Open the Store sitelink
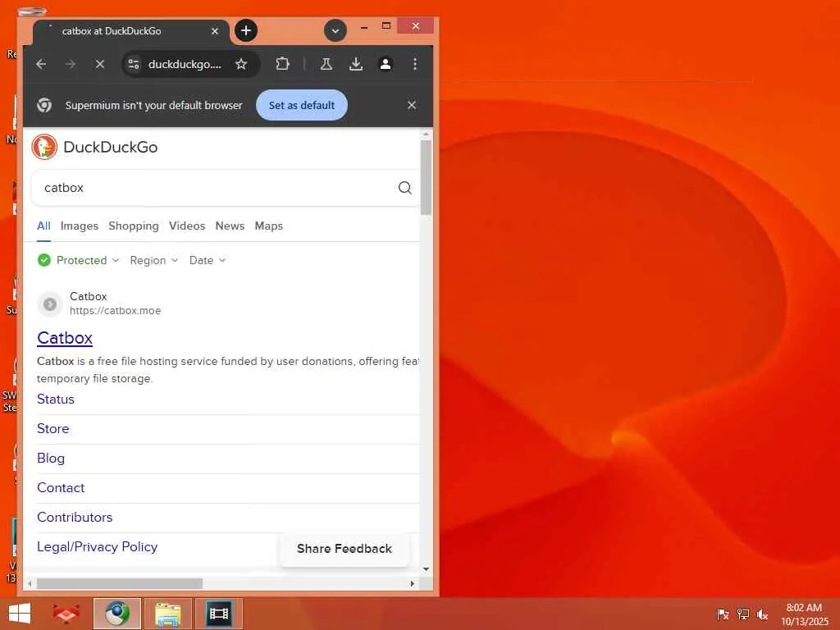Viewport: 840px width, 630px height. (53, 428)
